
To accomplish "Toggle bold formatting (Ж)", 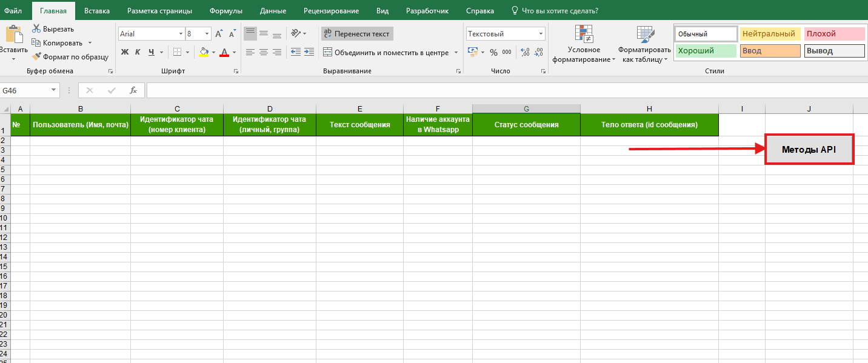I will click(125, 52).
